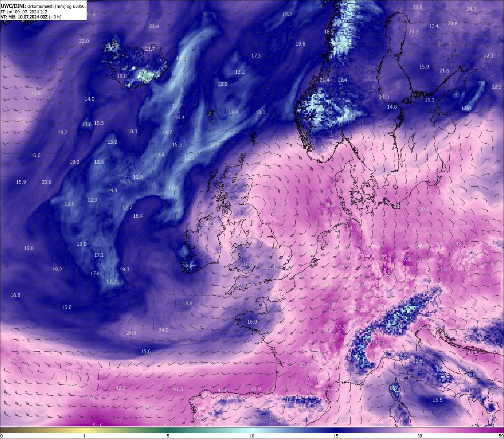Click the map value '19.2'
The width and height of the screenshot is (504, 439).
point(57,270)
